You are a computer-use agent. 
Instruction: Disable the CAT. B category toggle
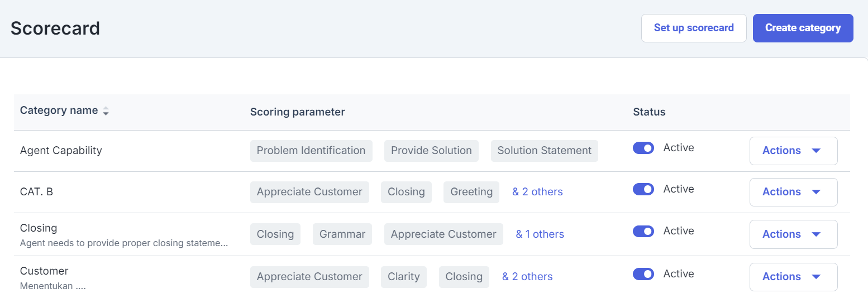click(643, 189)
